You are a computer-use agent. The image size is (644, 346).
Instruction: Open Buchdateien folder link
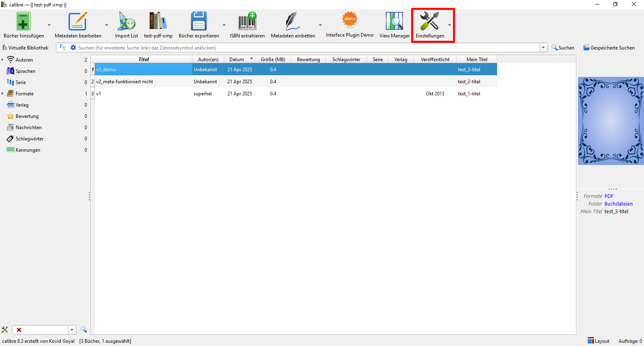click(619, 204)
